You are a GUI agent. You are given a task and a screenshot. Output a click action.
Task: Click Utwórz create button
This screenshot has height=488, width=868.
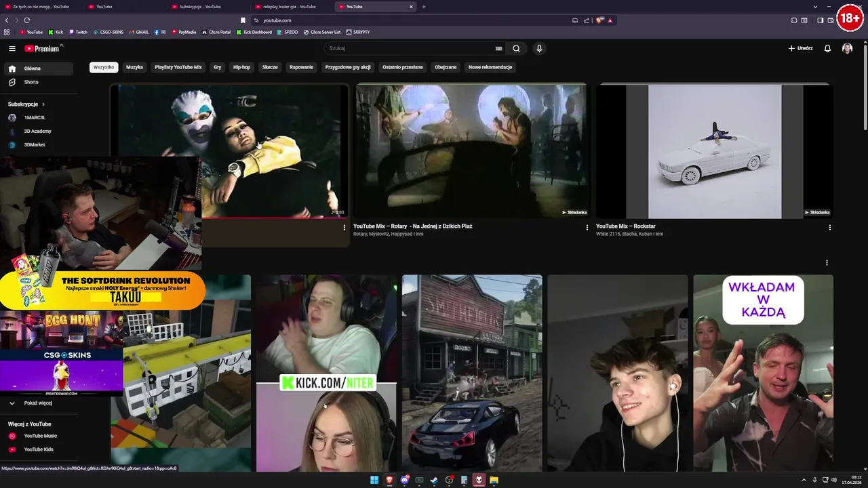click(x=800, y=48)
